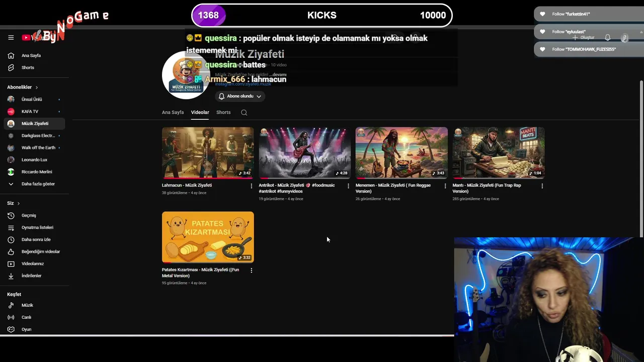Play the Mantı Beats thumbnail
Image resolution: width=644 pixels, height=362 pixels.
pos(498,153)
